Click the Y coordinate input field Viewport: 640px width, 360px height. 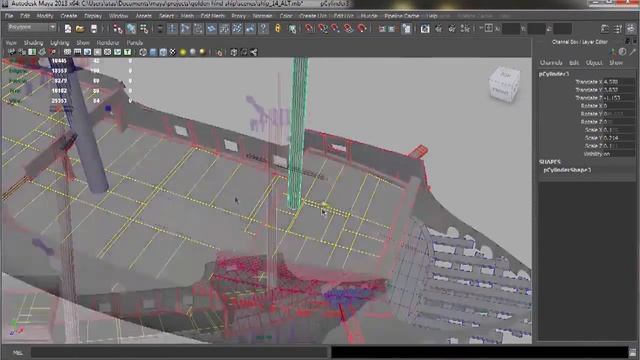(x=536, y=29)
